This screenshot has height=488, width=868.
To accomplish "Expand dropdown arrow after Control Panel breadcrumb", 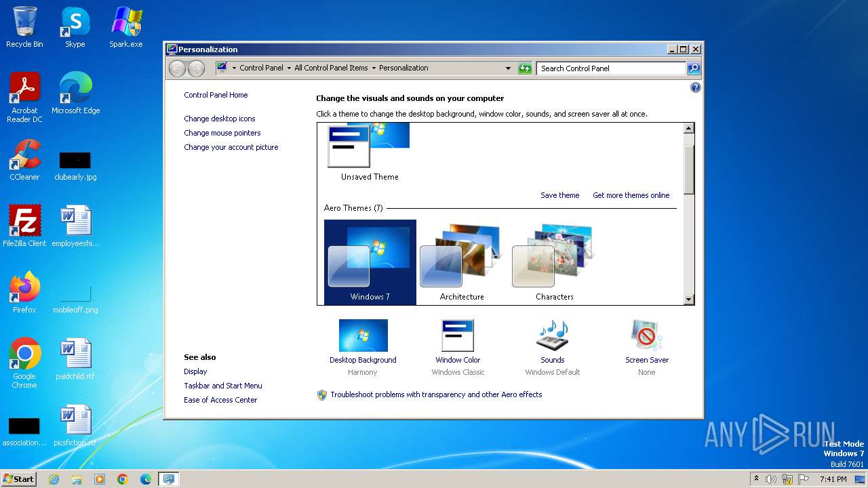I will tap(289, 68).
